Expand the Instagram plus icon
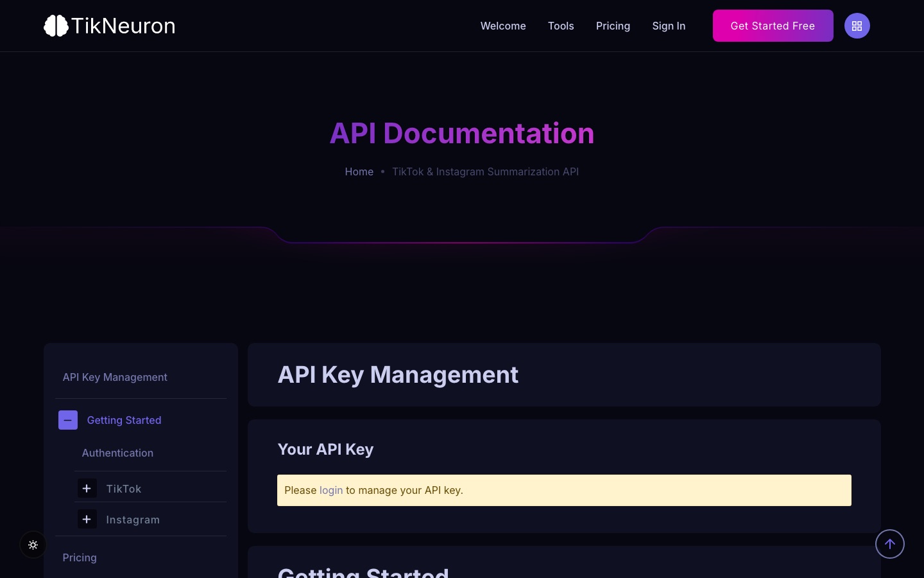 pyautogui.click(x=87, y=519)
